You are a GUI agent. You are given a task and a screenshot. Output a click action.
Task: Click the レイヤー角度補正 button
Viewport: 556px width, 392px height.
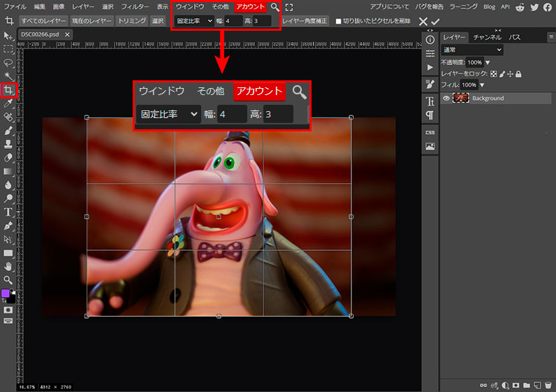(305, 21)
